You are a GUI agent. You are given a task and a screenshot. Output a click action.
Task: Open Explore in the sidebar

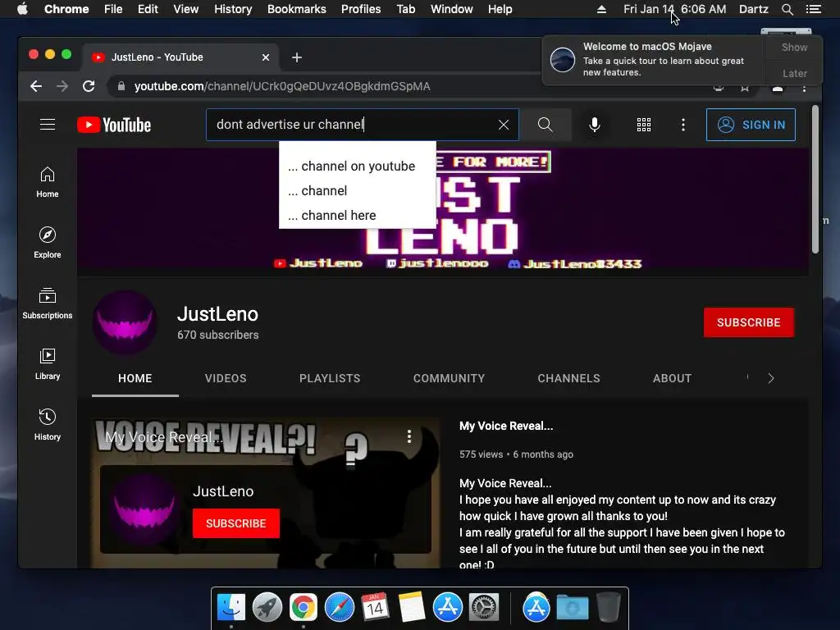point(47,243)
